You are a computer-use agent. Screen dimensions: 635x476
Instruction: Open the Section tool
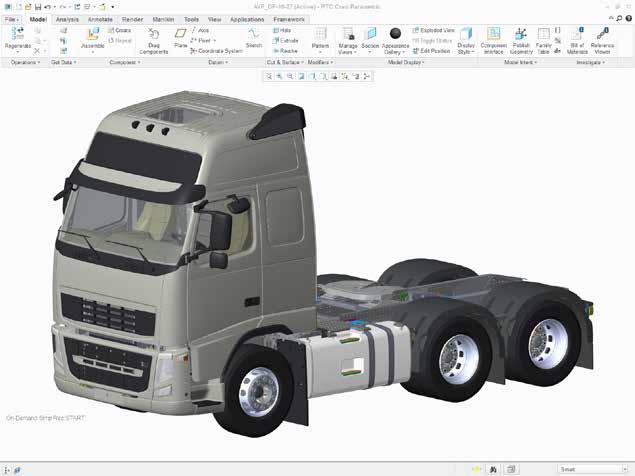coord(370,40)
